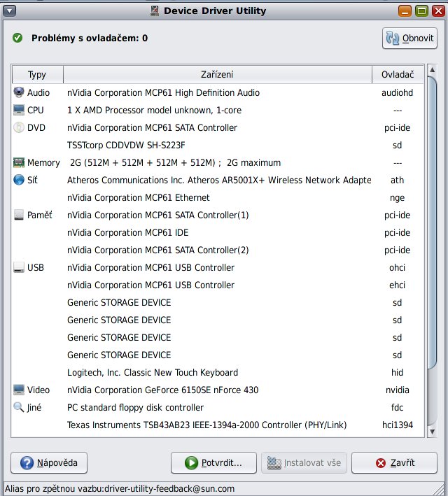Click the Potvrdit... button

click(x=213, y=462)
